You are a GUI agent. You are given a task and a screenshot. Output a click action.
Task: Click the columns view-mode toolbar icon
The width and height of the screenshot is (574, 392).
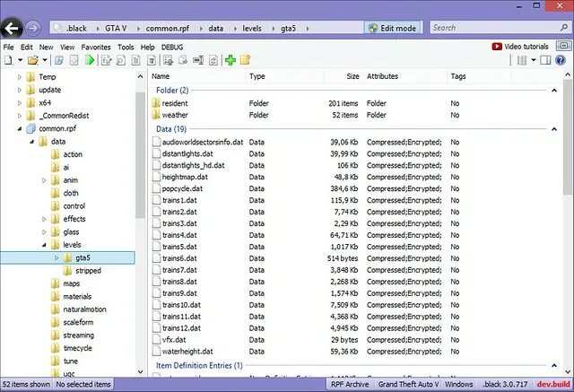coord(522,60)
